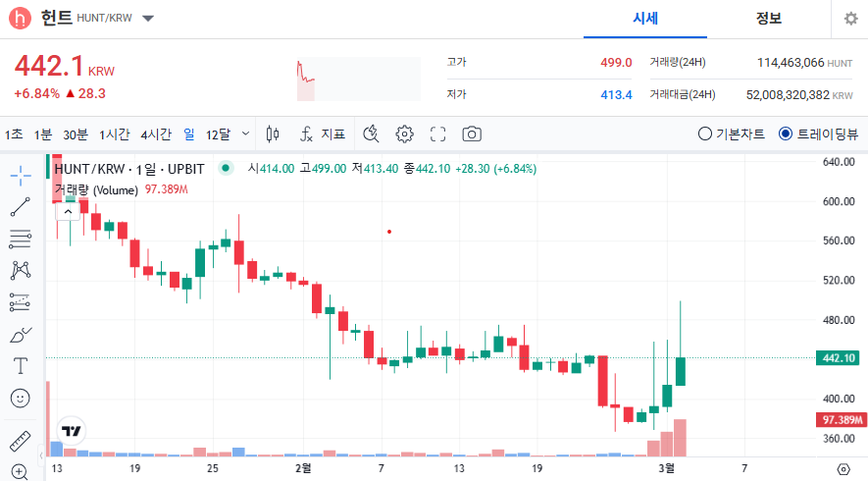Click the 거래량 (Volume) indicator label

click(x=96, y=190)
